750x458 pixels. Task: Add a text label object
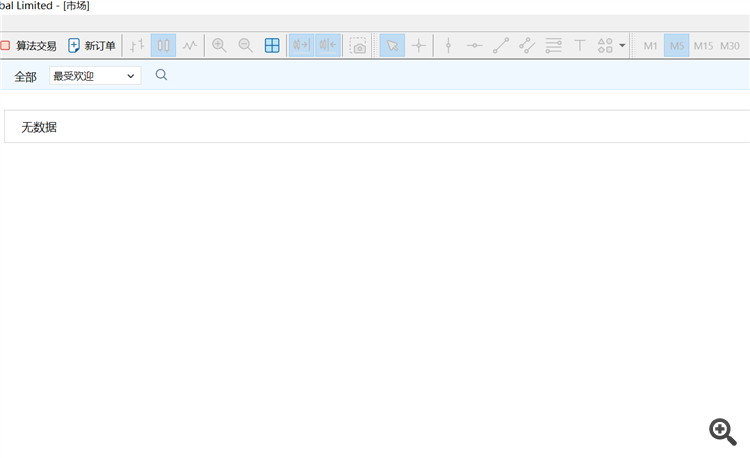tap(580, 46)
